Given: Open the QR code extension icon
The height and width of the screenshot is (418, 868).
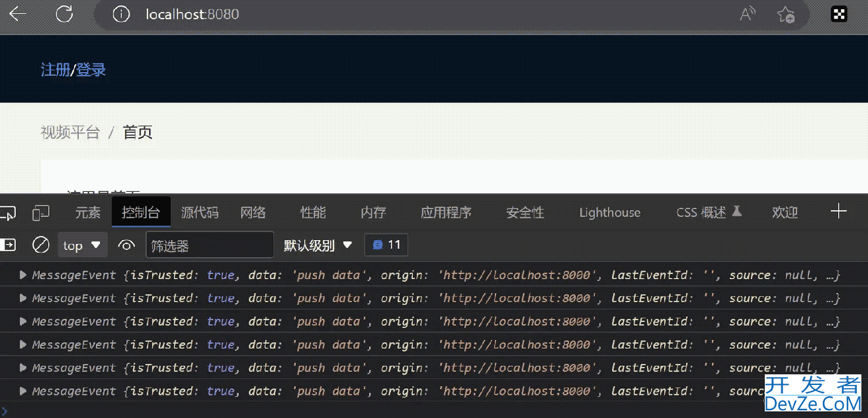Looking at the screenshot, I should point(839,14).
